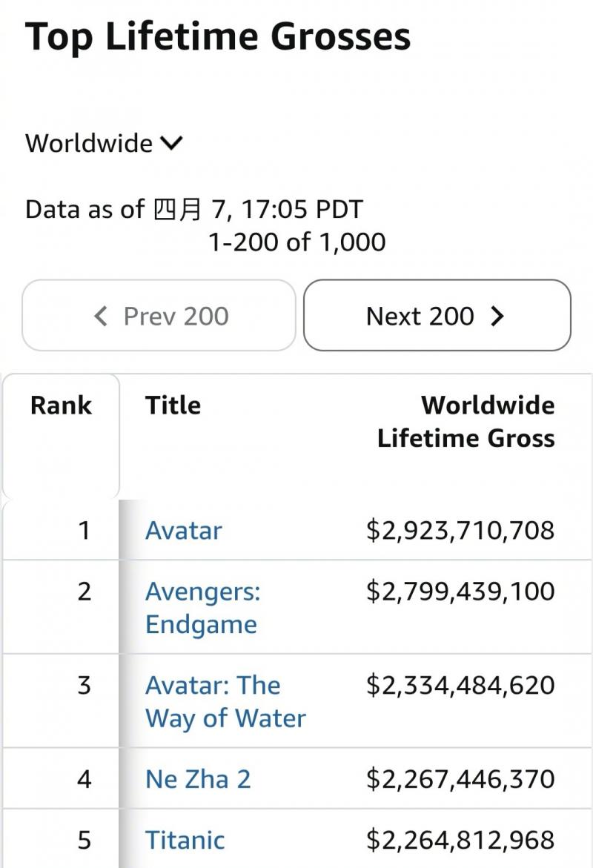The height and width of the screenshot is (868, 593).
Task: Sort by the Rank column header
Action: click(61, 405)
